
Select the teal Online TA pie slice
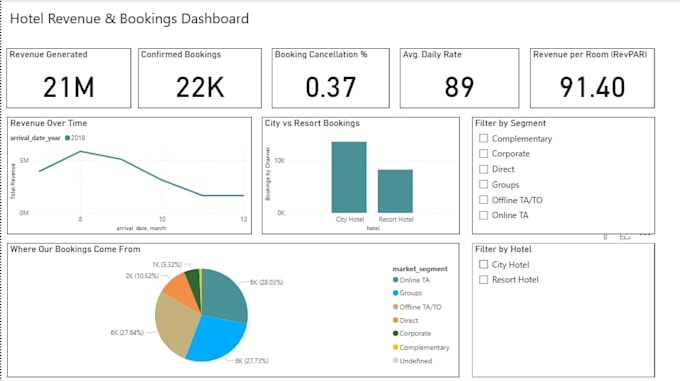pos(223,295)
